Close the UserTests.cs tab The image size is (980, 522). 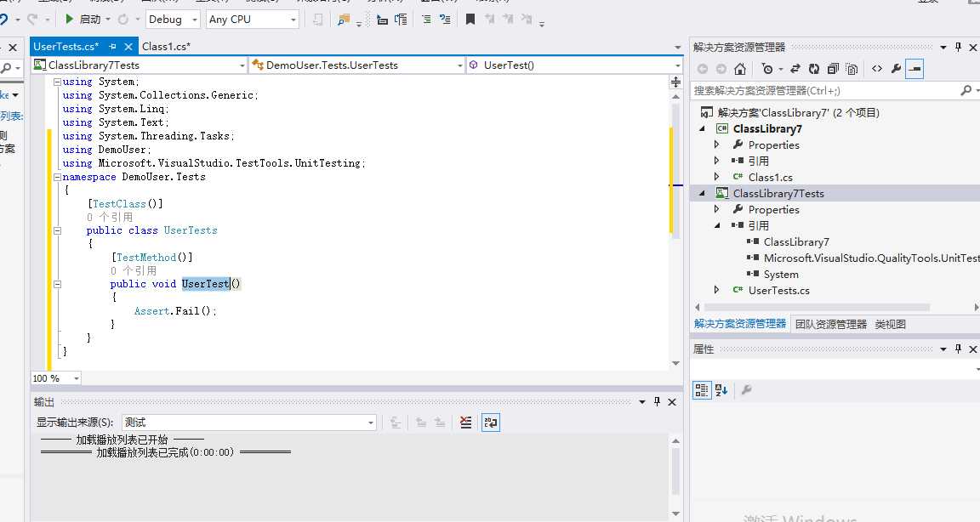pos(128,47)
